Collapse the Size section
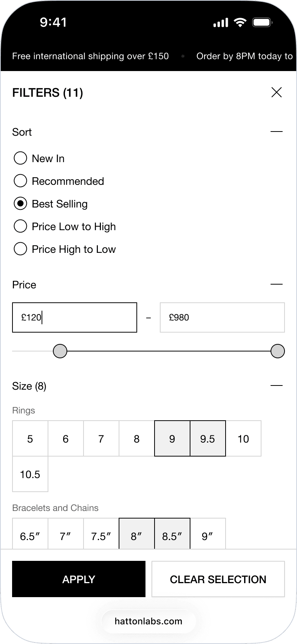This screenshot has height=644, width=297. 277,385
